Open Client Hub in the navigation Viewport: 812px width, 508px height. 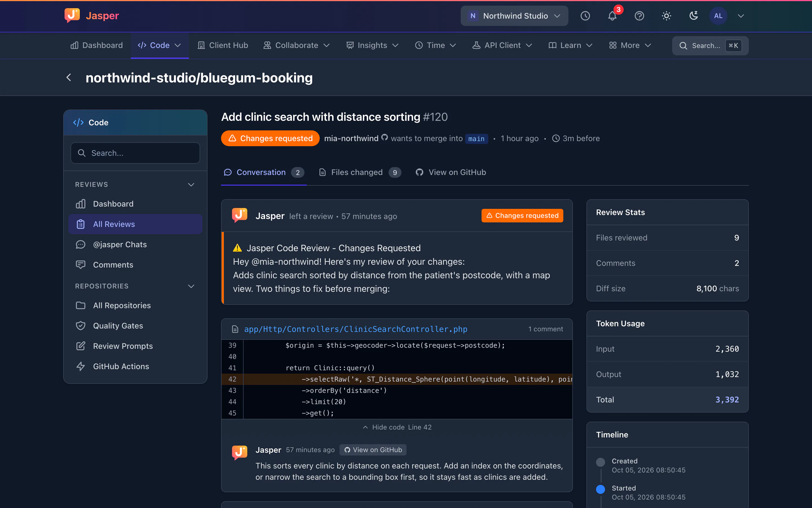coord(223,45)
